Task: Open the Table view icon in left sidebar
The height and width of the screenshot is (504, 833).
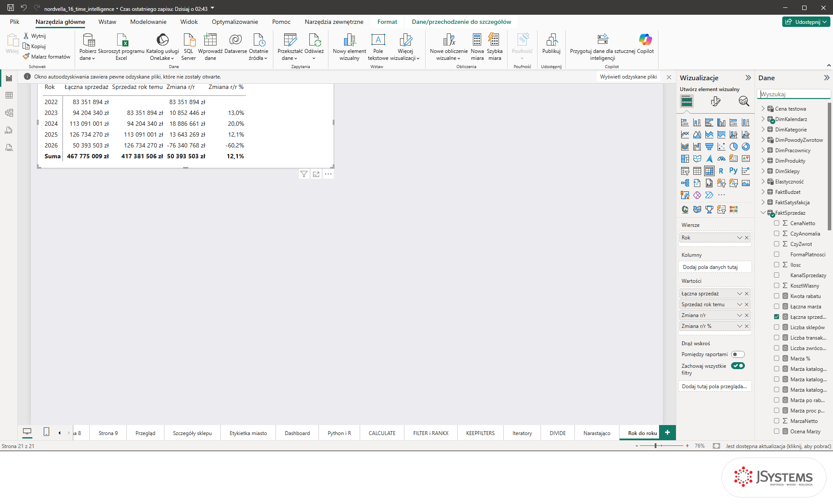Action: coord(9,95)
